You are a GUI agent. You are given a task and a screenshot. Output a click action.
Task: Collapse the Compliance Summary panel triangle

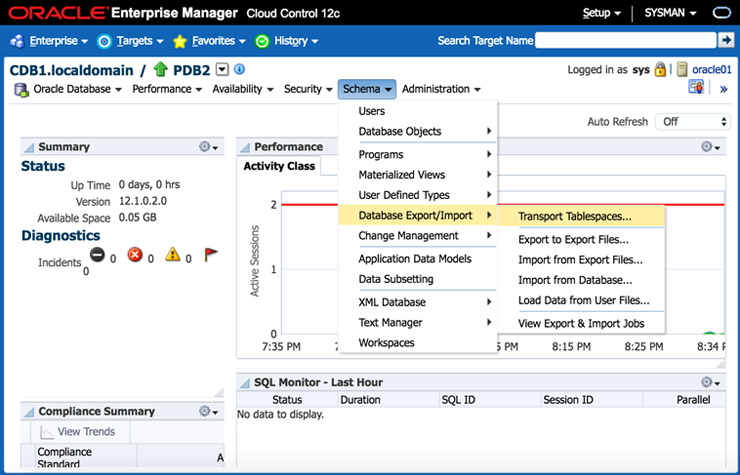pos(29,412)
